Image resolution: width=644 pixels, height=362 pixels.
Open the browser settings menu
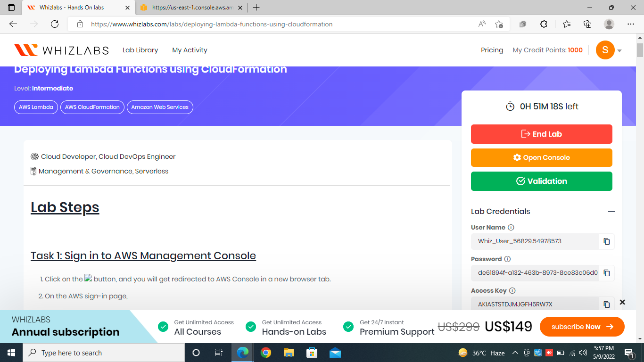630,24
